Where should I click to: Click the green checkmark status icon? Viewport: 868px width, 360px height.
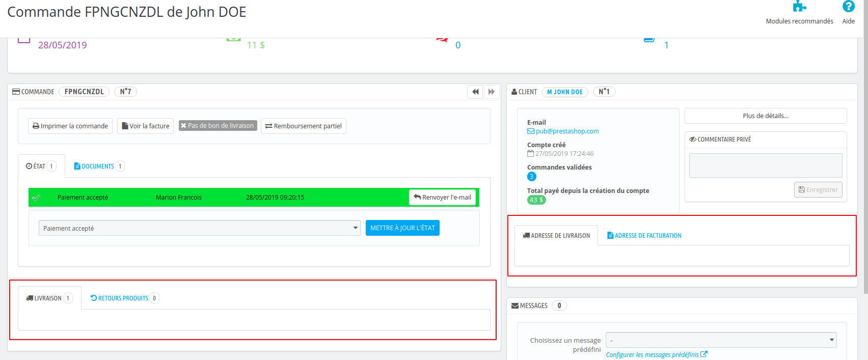coord(36,198)
